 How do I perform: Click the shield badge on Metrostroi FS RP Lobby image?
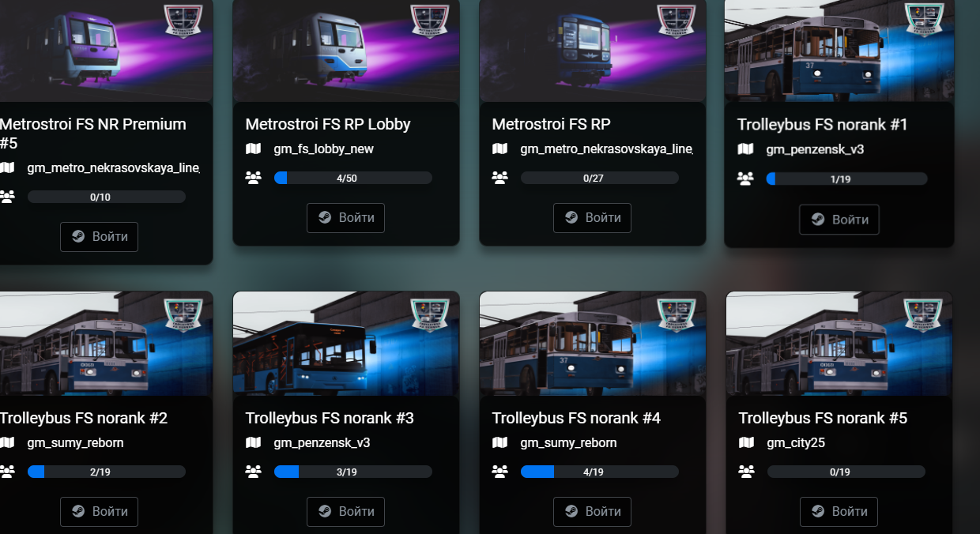431,19
